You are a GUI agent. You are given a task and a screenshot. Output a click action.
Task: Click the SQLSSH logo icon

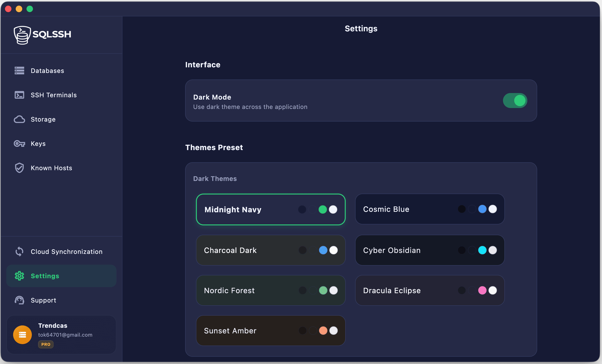(x=22, y=35)
